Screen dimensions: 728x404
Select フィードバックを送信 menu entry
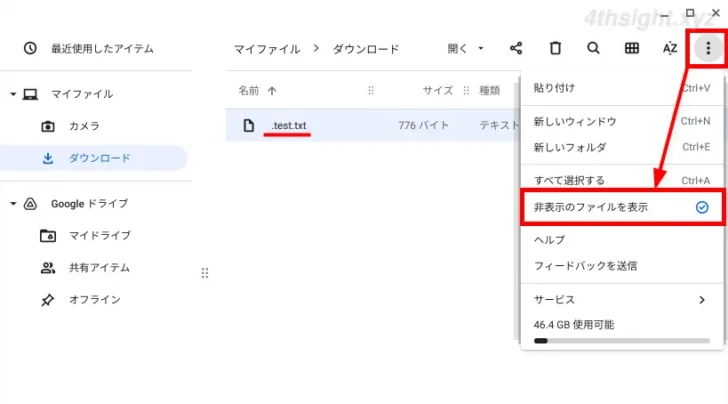622,266
